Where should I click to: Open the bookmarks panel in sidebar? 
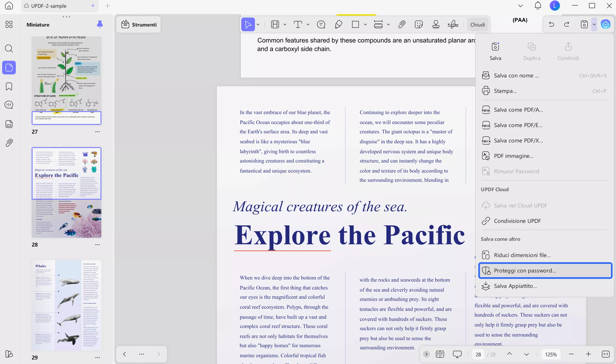pyautogui.click(x=9, y=86)
